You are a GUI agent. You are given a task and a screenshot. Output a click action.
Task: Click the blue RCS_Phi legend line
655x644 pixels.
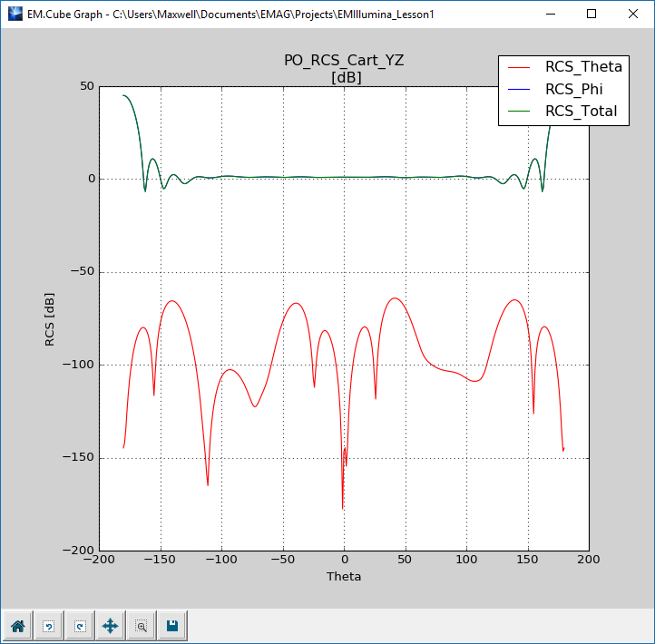519,90
